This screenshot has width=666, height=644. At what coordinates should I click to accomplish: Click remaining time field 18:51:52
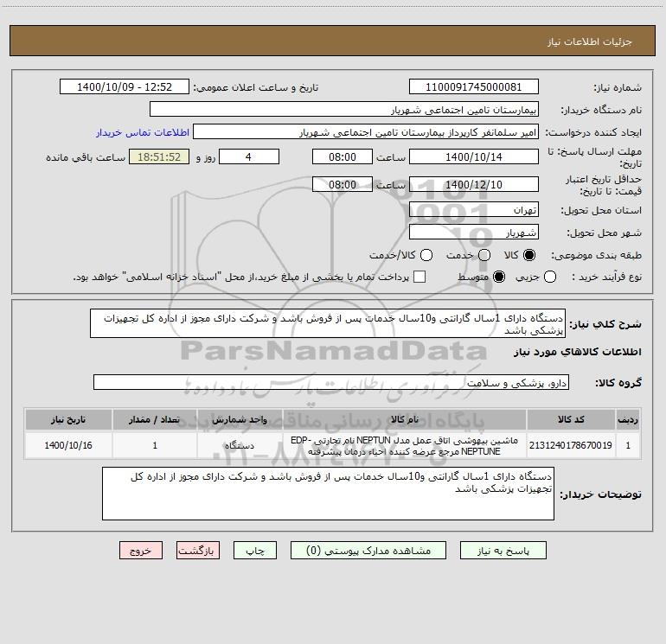159,156
